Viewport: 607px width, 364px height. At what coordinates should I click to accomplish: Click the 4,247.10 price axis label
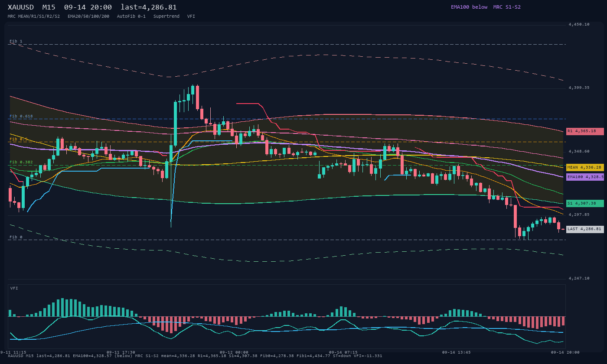pos(579,279)
